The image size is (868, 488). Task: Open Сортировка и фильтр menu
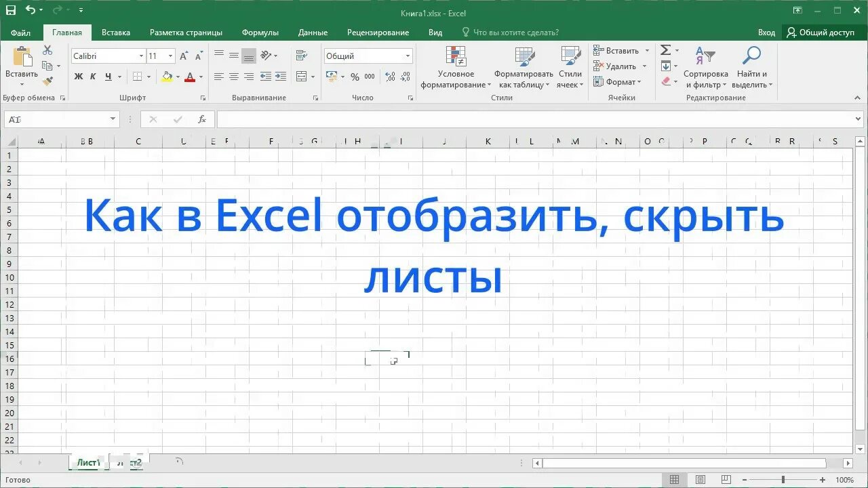[706, 68]
